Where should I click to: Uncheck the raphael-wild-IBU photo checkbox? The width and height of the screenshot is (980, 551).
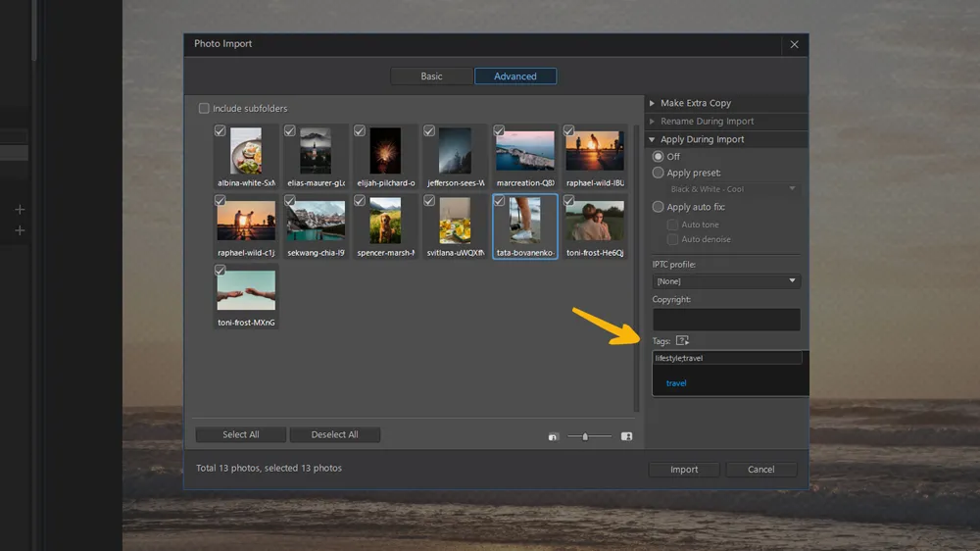tap(568, 130)
